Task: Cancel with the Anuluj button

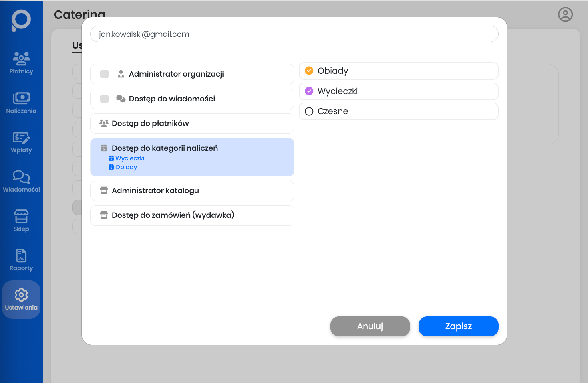Action: click(x=370, y=326)
